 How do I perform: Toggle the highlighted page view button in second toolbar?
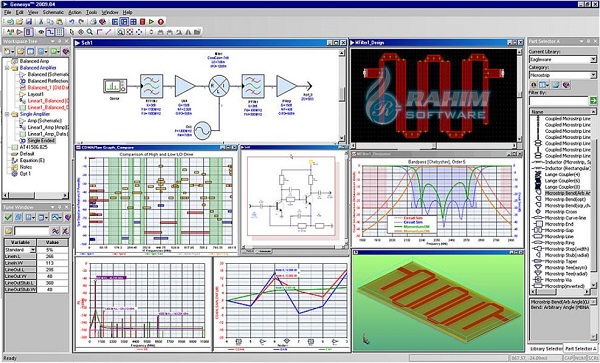point(28,32)
